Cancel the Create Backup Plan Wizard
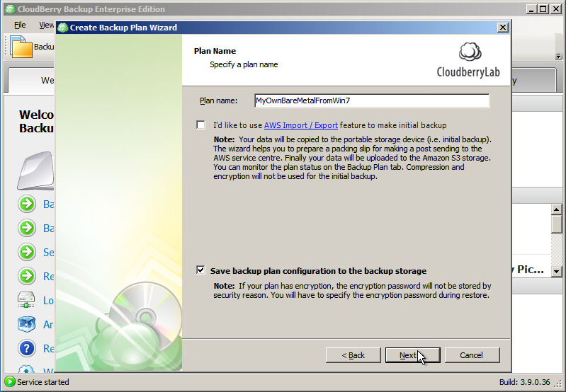Image resolution: width=566 pixels, height=392 pixels. point(472,355)
